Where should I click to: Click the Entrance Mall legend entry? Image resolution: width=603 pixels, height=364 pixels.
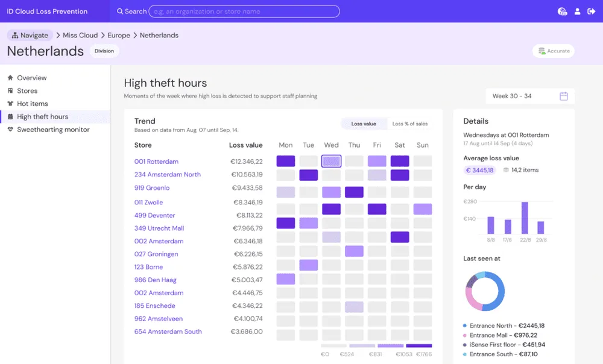click(500, 335)
